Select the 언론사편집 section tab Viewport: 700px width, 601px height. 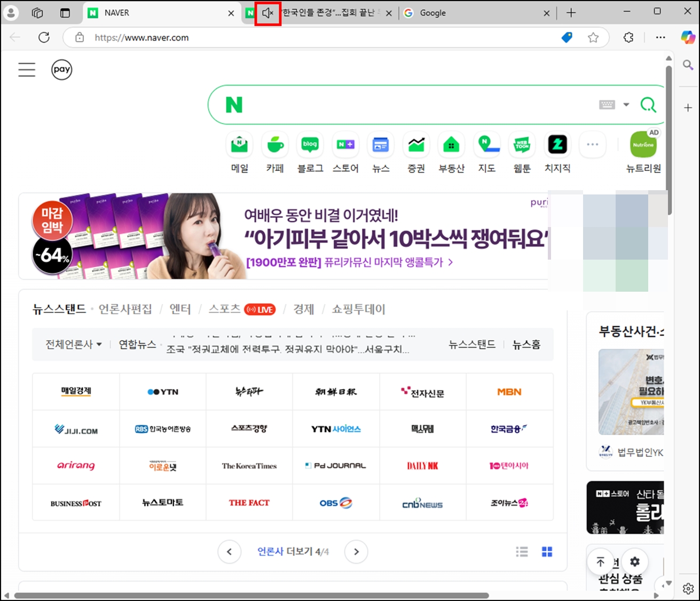(x=125, y=309)
